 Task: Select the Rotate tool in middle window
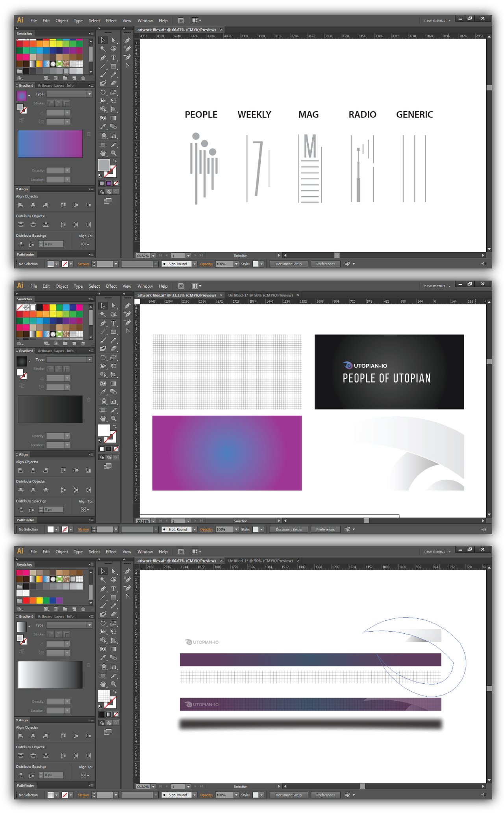coord(103,357)
